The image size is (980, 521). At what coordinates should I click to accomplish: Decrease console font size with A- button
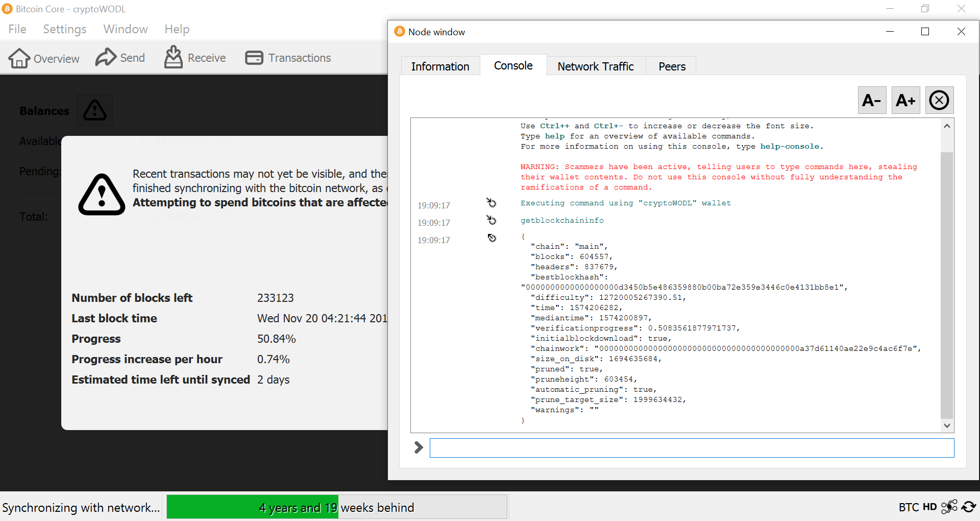tap(872, 100)
